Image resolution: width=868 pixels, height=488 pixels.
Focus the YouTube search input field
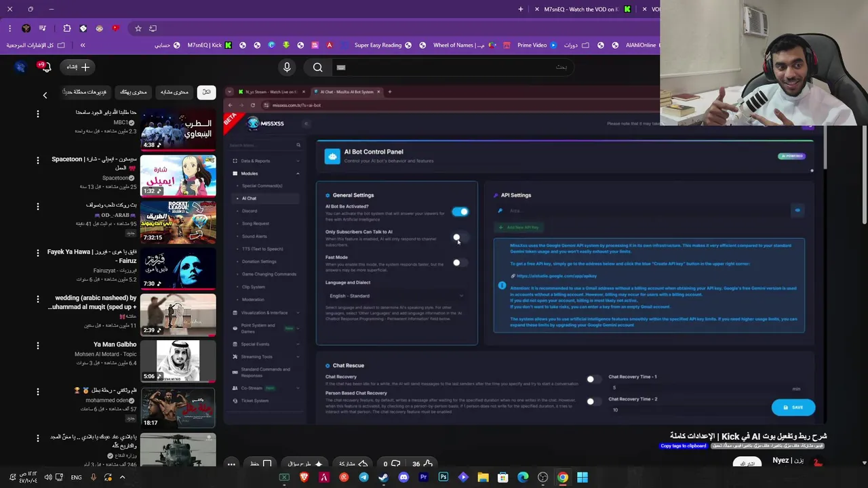tap(454, 67)
